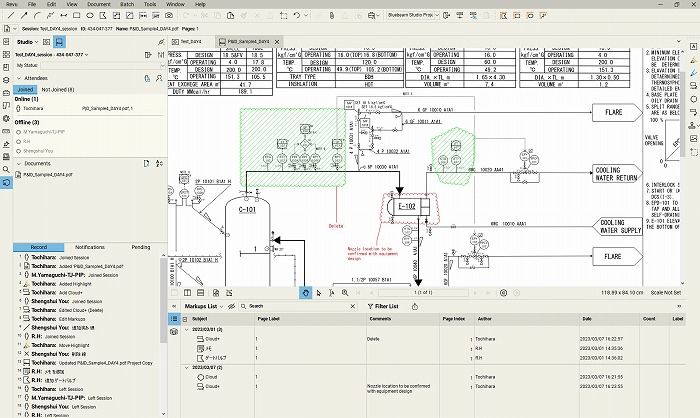This screenshot has width=700, height=418.
Task: Click the Crop page tool
Action: [x=283, y=16]
